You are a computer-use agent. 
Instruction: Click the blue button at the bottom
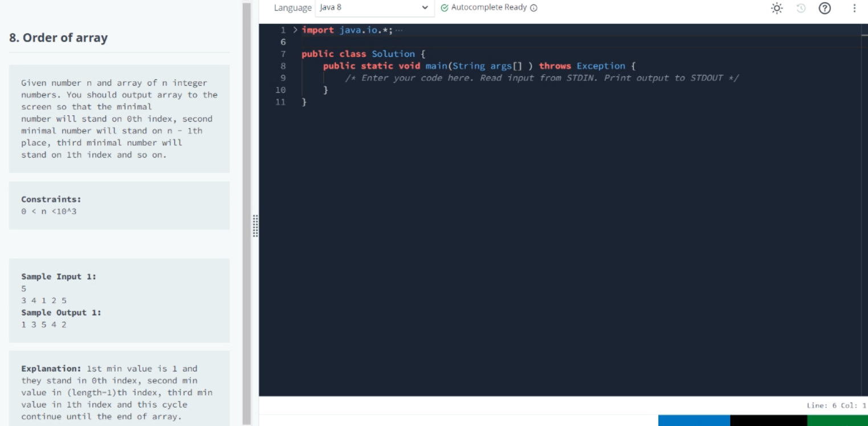(x=694, y=420)
